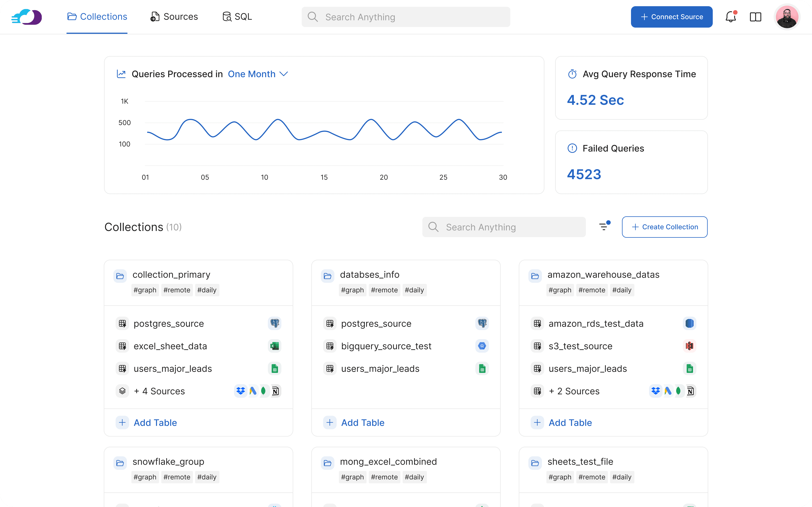The image size is (812, 507).
Task: Open the user profile avatar
Action: pyautogui.click(x=787, y=17)
